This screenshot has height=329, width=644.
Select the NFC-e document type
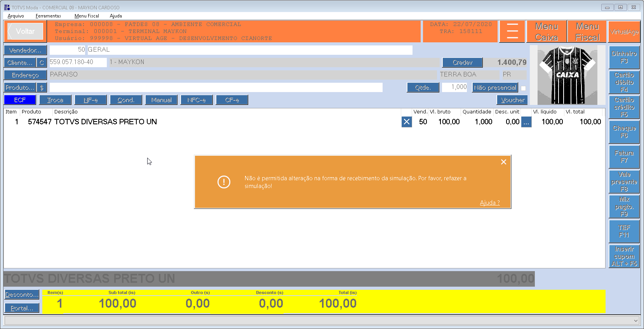197,100
